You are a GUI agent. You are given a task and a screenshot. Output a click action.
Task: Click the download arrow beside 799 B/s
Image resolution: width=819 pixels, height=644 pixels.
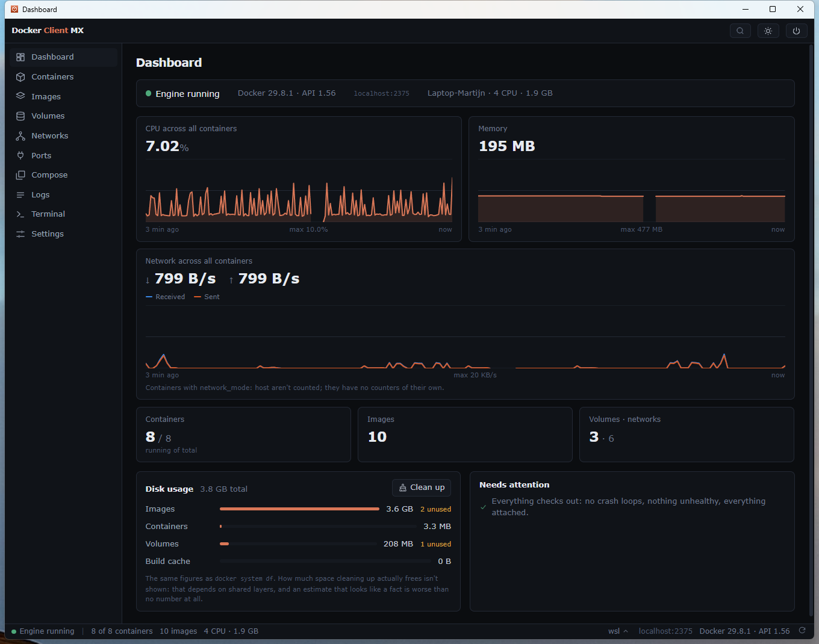click(148, 280)
